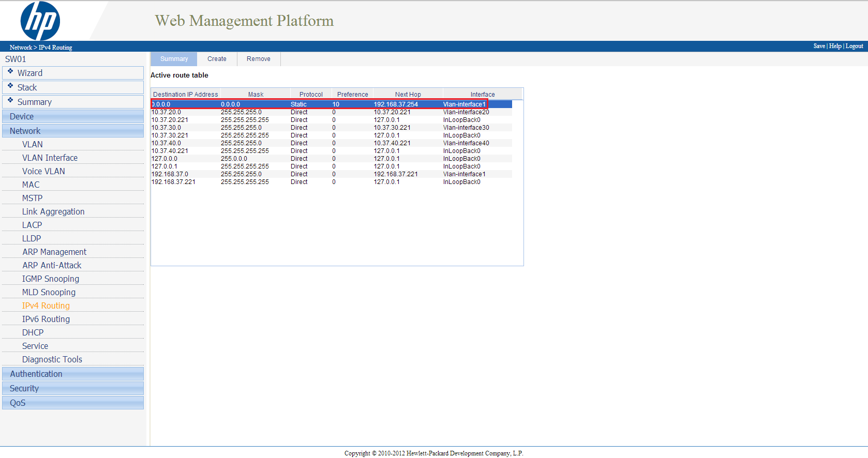868x458 pixels.
Task: Select the Summary tab in routing
Action: (x=174, y=59)
